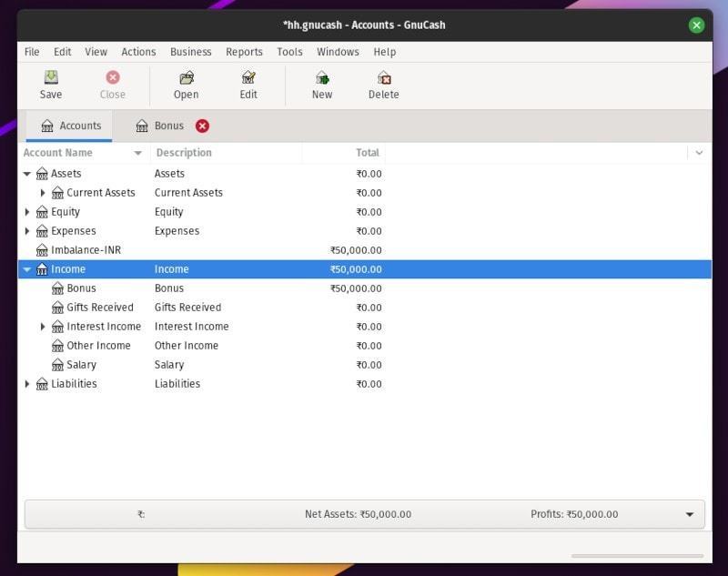Expand the Current Assets subtree
Image resolution: width=728 pixels, height=576 pixels.
(x=43, y=193)
